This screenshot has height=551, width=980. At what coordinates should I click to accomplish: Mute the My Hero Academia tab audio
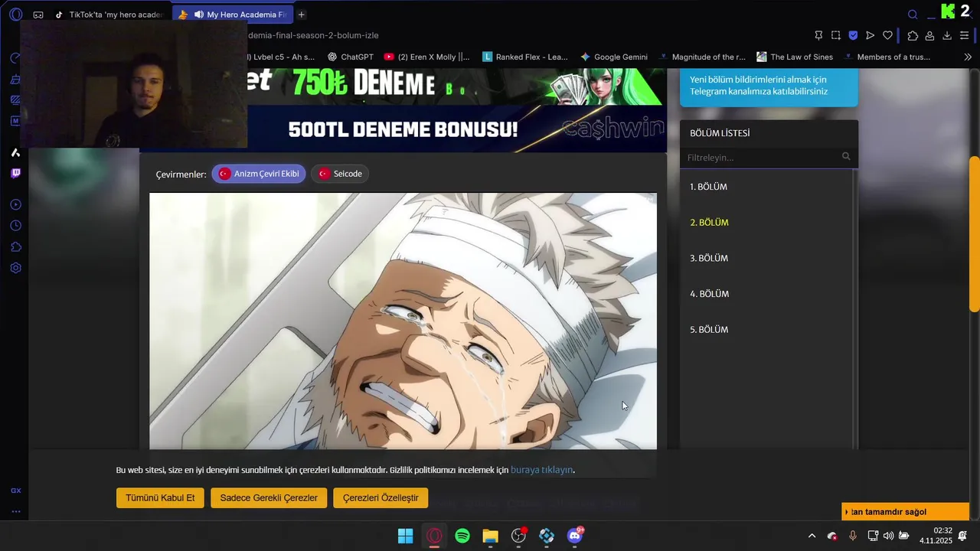click(x=199, y=15)
